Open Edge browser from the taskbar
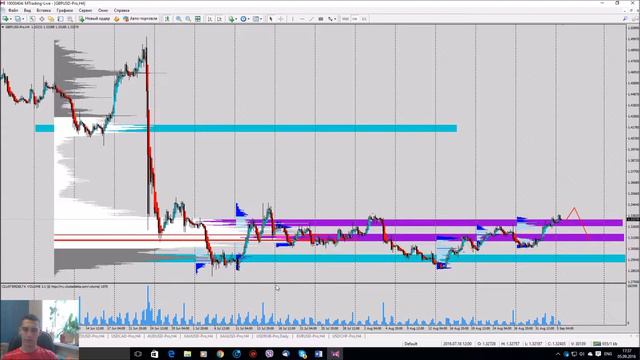 pos(171,354)
